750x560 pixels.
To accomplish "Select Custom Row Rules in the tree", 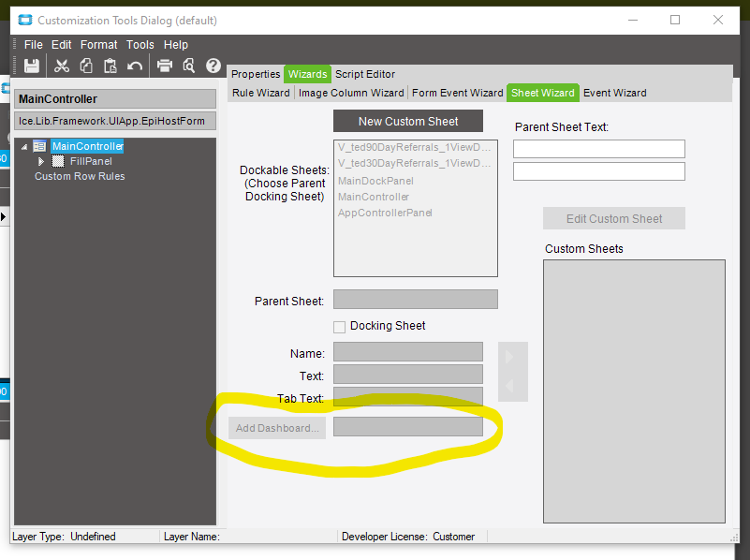I will pos(80,176).
